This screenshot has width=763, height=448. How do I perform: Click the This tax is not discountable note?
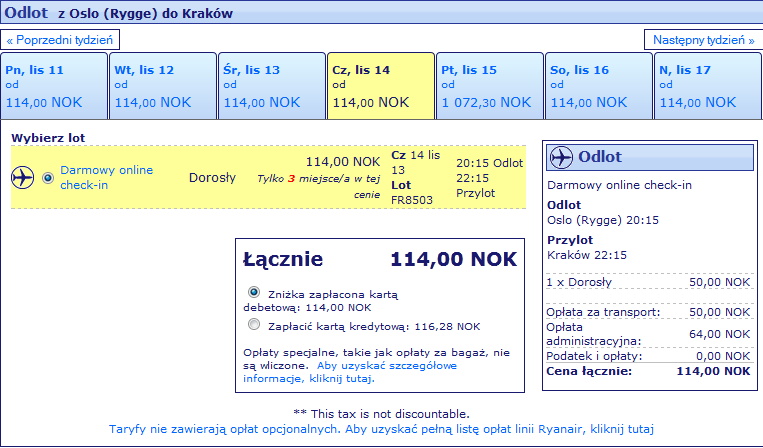pos(382,414)
